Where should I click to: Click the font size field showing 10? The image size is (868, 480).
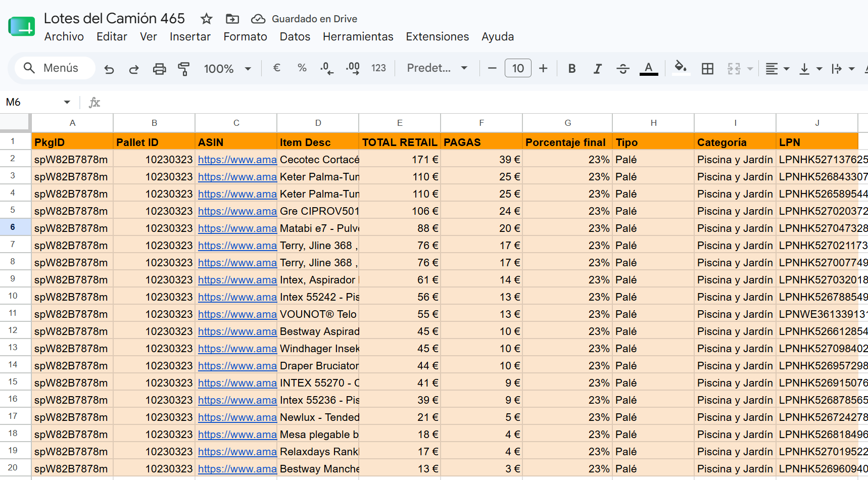coord(518,68)
